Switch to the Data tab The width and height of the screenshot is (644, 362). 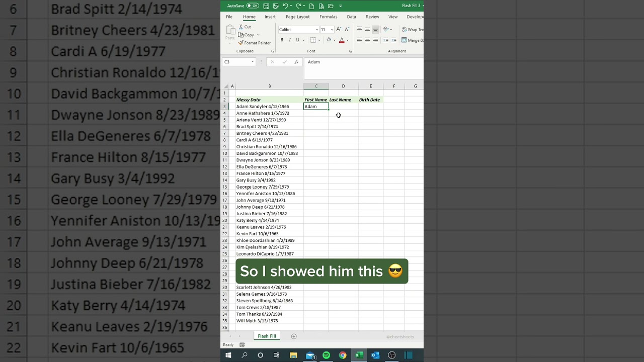(x=351, y=17)
